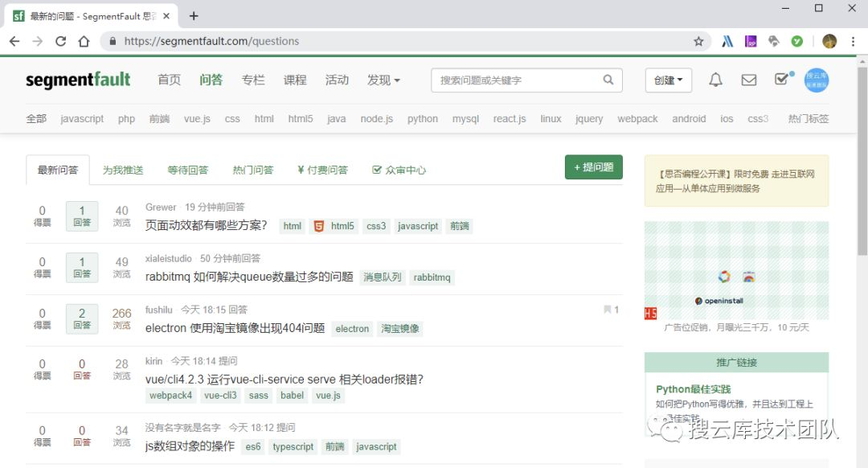
Task: Open the blue user avatar
Action: [x=816, y=80]
